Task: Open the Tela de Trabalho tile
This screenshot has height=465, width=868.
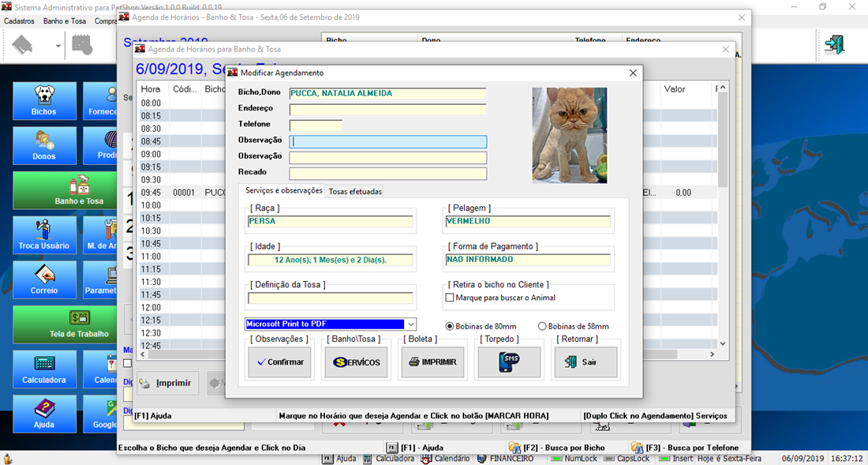Action: pyautogui.click(x=65, y=324)
